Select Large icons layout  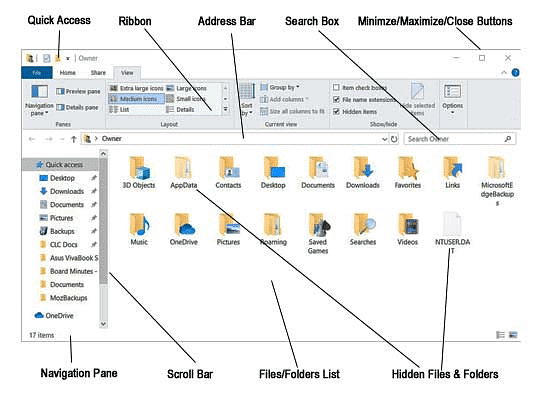coord(186,88)
